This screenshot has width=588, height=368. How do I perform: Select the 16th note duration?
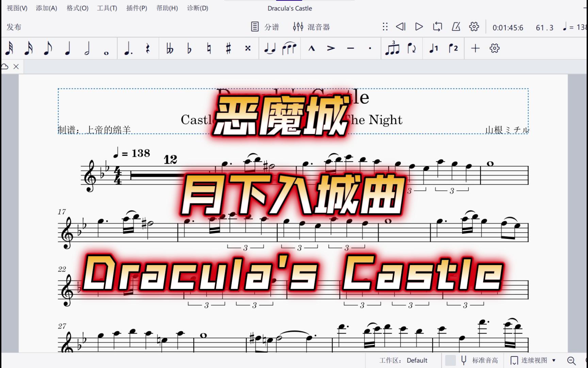click(x=29, y=48)
